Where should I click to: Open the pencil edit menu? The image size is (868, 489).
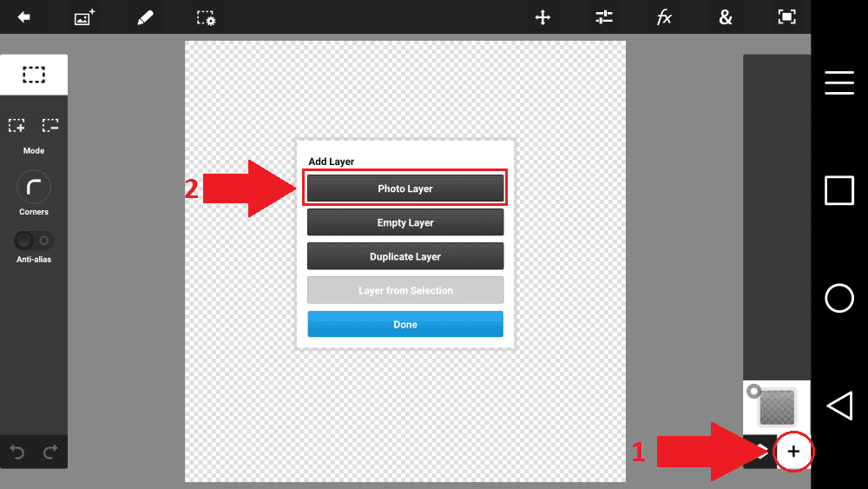pos(145,17)
